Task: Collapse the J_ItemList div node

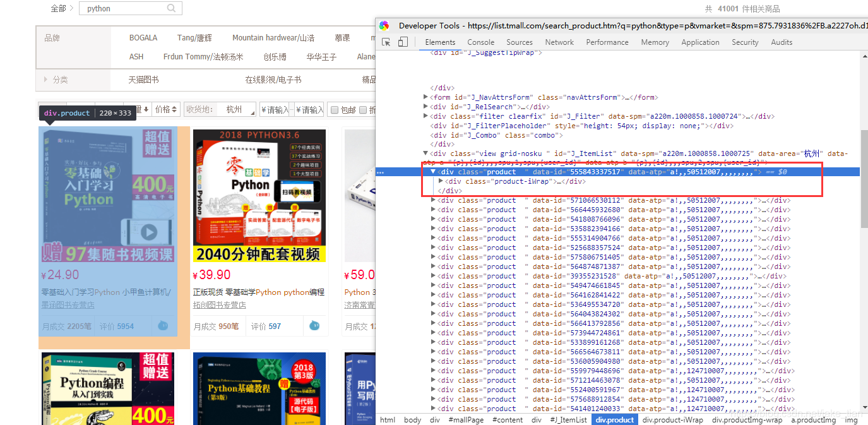Action: point(425,153)
